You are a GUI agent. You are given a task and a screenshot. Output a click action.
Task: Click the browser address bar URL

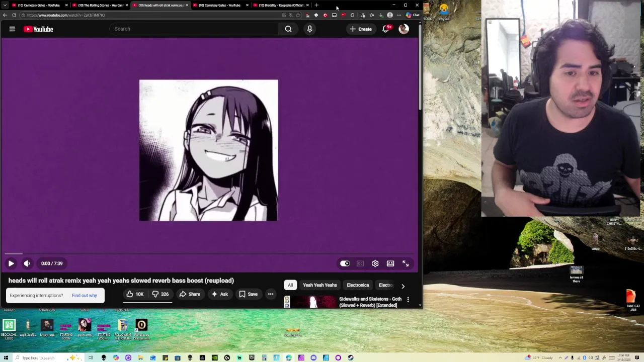tap(66, 15)
